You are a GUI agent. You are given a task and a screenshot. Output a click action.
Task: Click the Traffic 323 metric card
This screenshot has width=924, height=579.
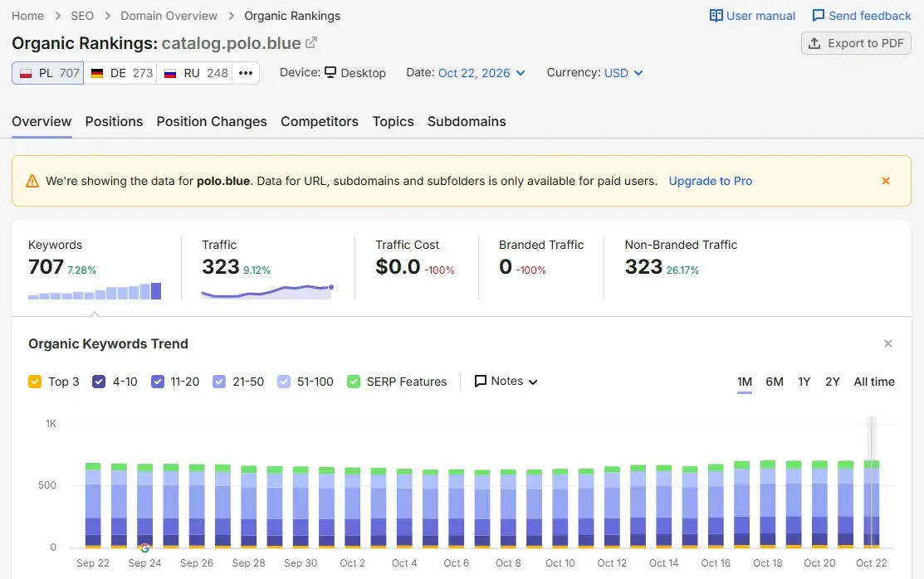pos(268,269)
